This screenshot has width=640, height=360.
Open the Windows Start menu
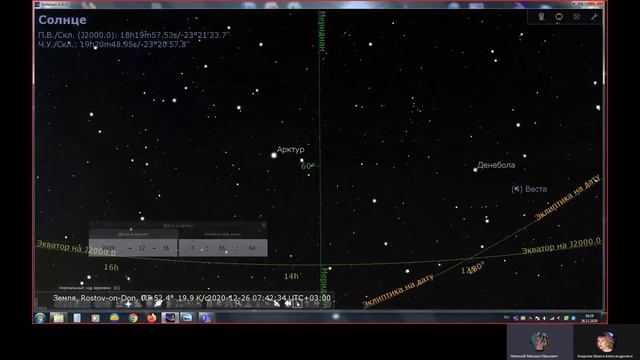[40, 318]
